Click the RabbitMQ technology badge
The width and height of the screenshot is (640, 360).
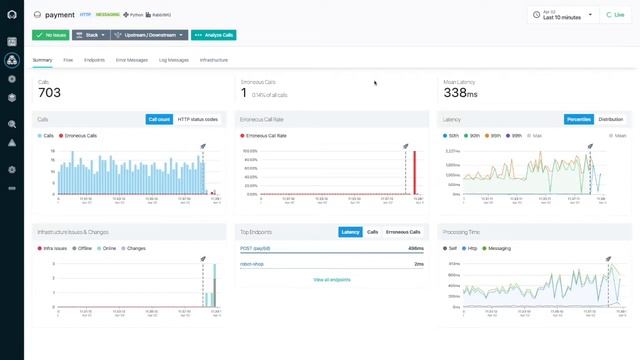pyautogui.click(x=158, y=15)
